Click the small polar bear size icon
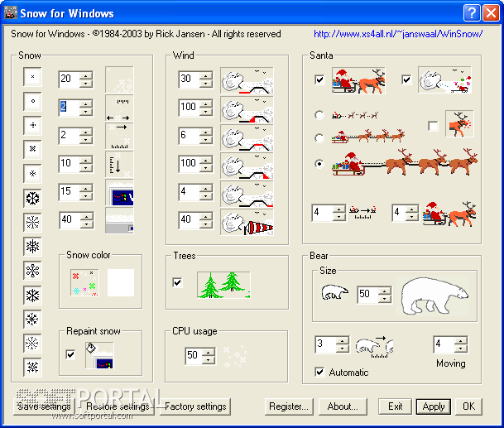The image size is (504, 428). (334, 292)
